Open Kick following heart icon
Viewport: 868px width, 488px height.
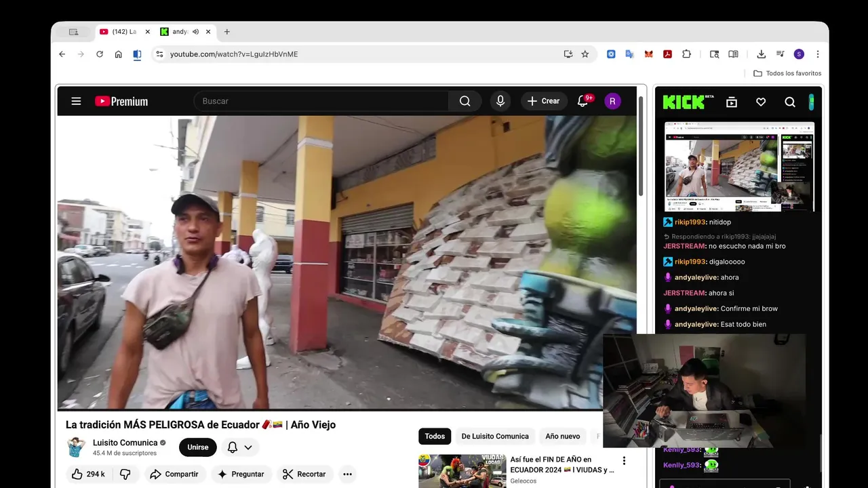(761, 102)
